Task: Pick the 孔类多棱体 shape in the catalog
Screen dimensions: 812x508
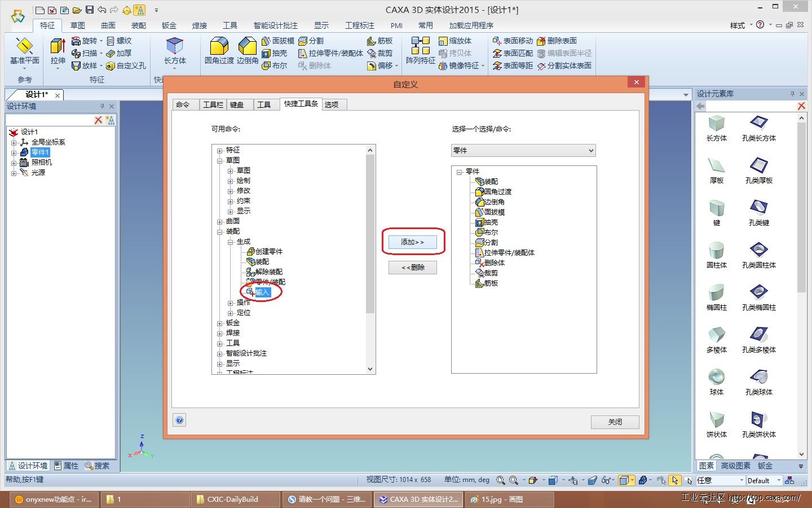Action: click(x=758, y=340)
